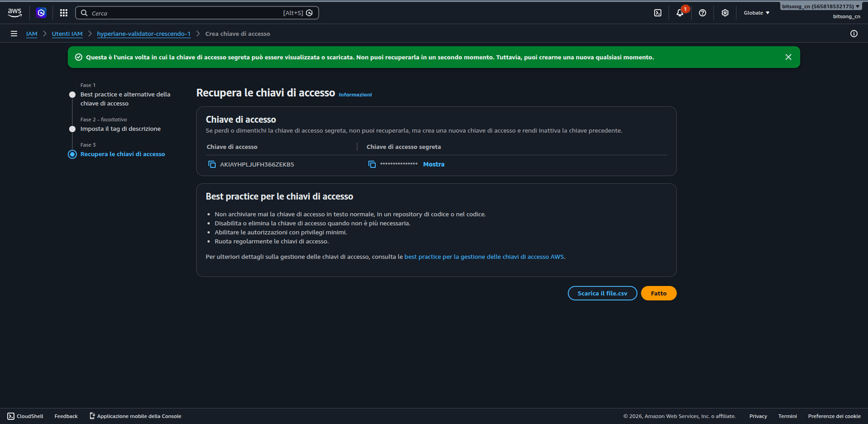
Task: Click the Fatto button
Action: pos(658,293)
